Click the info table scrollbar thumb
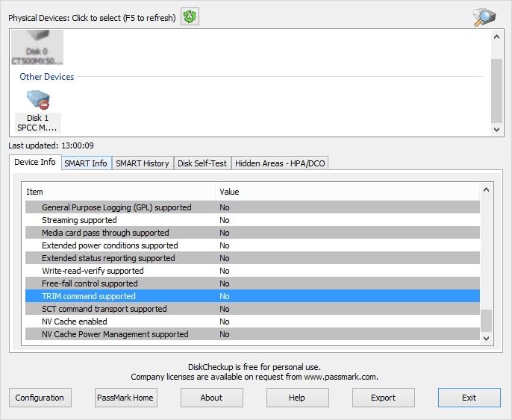512x420 pixels. pos(486,321)
